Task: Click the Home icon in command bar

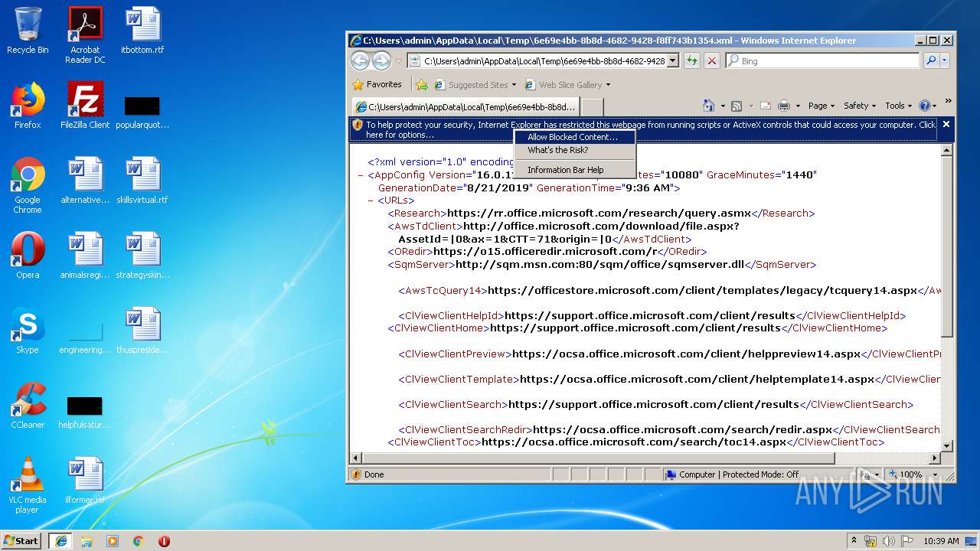Action: click(x=708, y=106)
